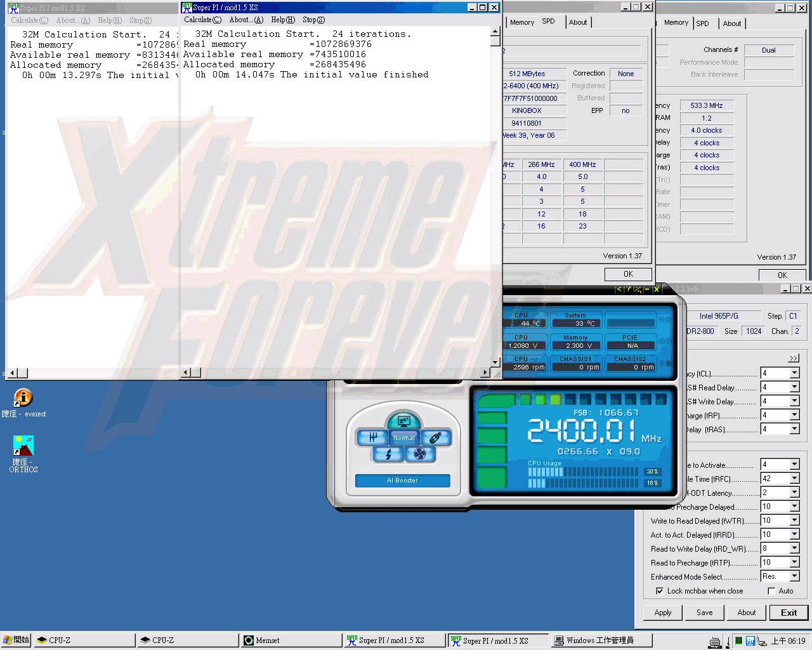Viewport: 812px width, 650px height.
Task: Open the ODT Latency dropdown
Action: 794,493
